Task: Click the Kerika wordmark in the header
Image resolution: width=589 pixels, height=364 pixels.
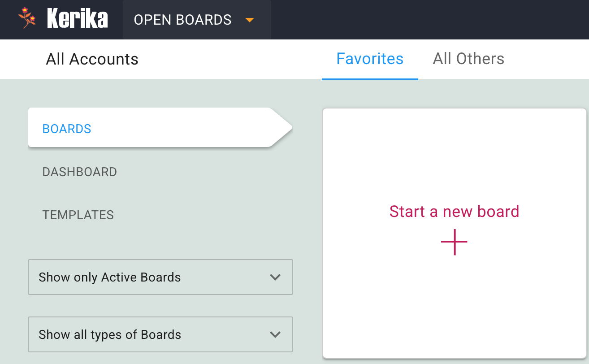Action: pyautogui.click(x=77, y=19)
